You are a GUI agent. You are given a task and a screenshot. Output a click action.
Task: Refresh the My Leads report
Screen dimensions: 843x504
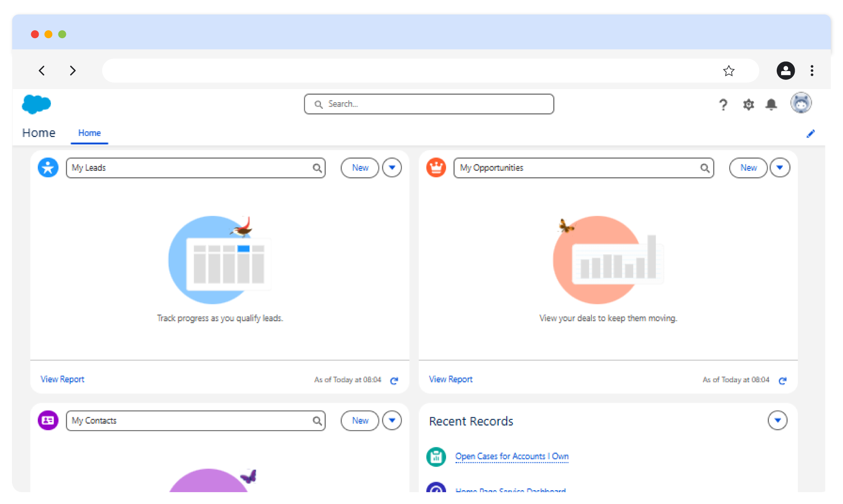click(x=394, y=380)
